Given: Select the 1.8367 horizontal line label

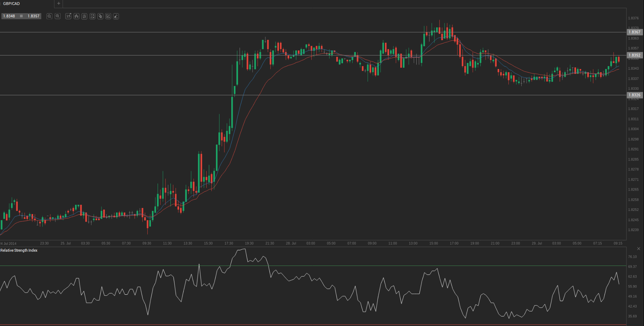Looking at the screenshot, I should coord(634,32).
